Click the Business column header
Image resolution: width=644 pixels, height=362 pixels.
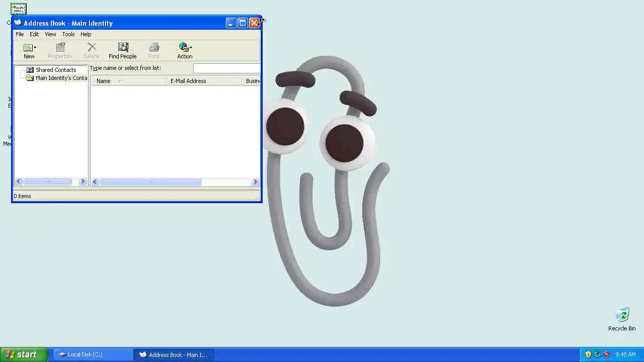(x=252, y=81)
